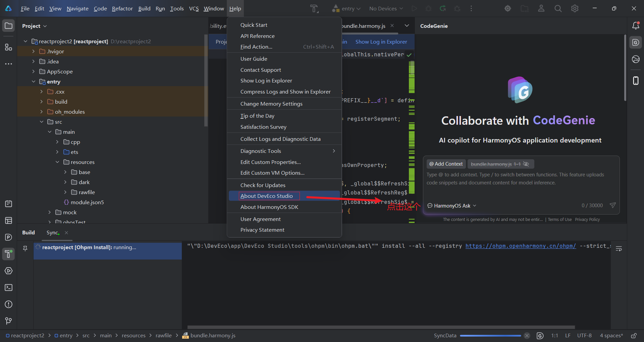
Task: Toggle soft-wrap icon in build output
Action: [619, 249]
